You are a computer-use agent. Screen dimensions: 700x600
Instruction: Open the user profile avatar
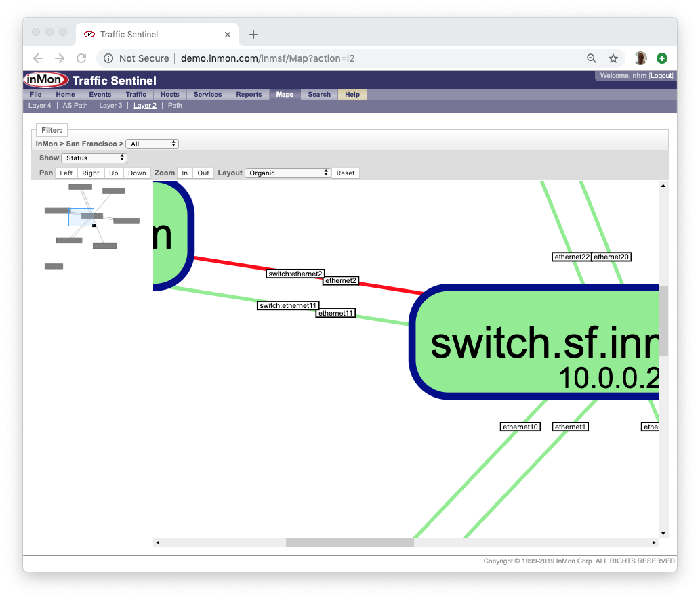tap(640, 58)
